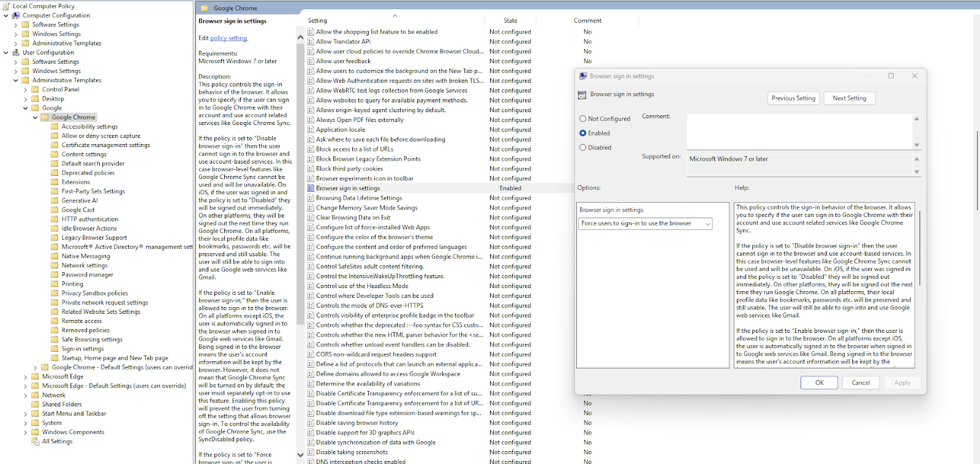
Task: Click the folder icon in the Google Chrome header bar
Action: coord(205,8)
